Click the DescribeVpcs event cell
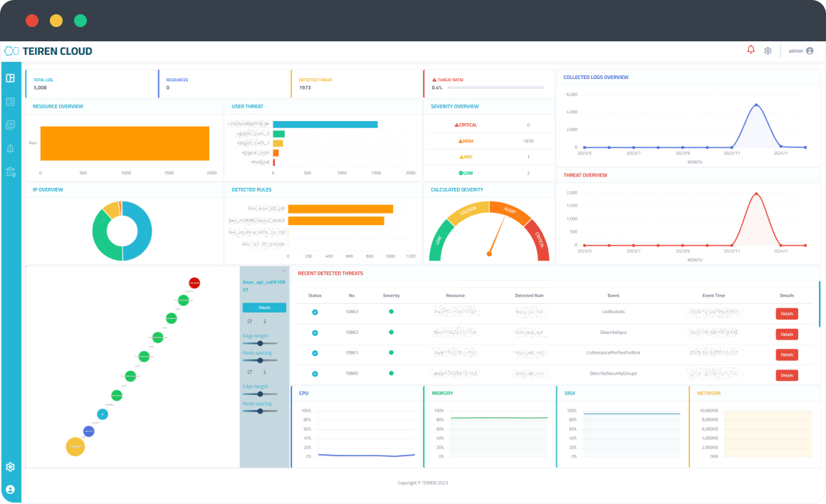The height and width of the screenshot is (504, 826). [613, 332]
